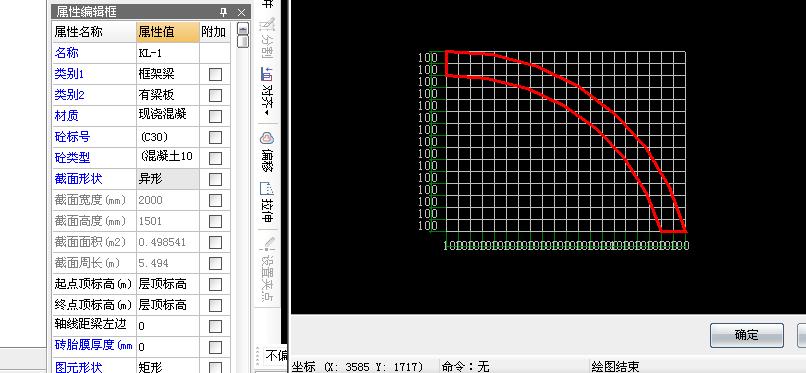The height and width of the screenshot is (373, 806).
Task: Select the 偏移 (offset) tool
Action: pos(267,152)
